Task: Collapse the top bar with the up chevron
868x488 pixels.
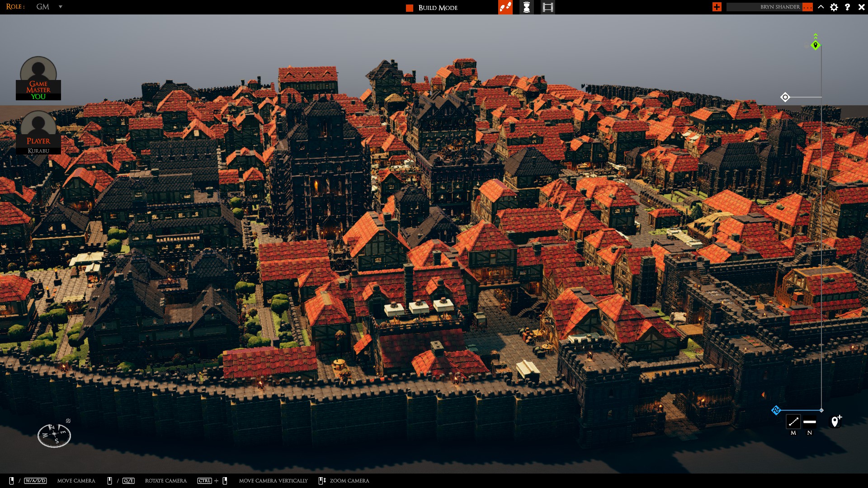Action: point(821,7)
